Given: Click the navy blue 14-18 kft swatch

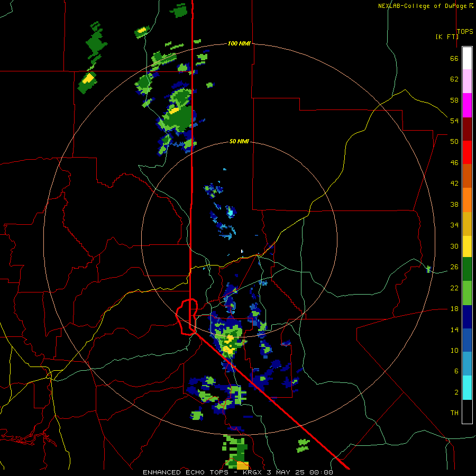Looking at the screenshot, I should [467, 317].
